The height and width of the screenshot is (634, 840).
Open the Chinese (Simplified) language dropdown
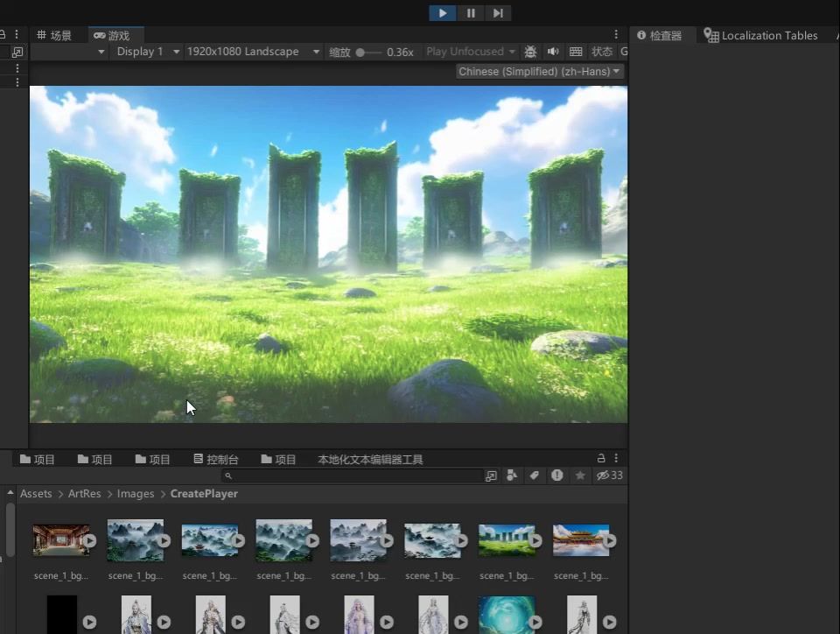coord(540,72)
